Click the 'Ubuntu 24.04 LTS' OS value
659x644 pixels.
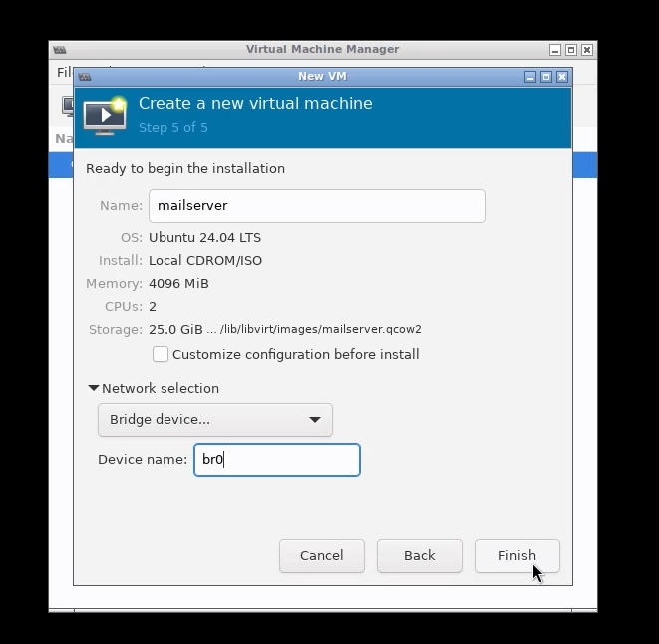point(204,238)
